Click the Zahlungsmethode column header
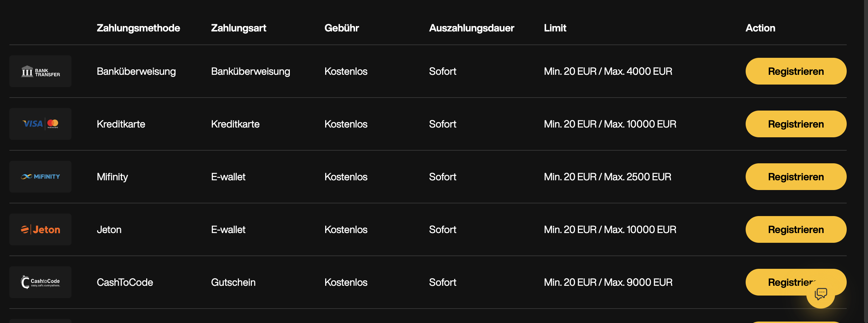 click(x=138, y=28)
